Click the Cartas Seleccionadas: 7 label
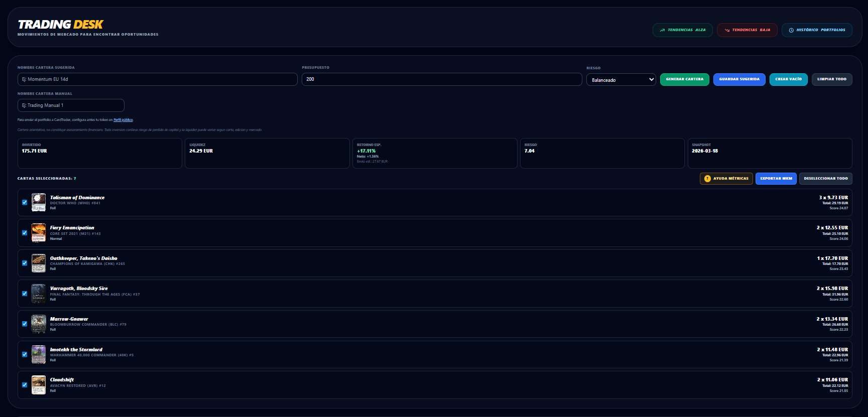868x417 pixels. click(x=47, y=179)
